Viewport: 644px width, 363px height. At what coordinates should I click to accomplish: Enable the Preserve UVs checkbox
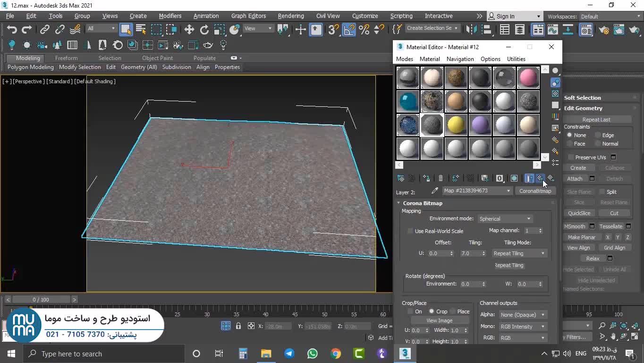pyautogui.click(x=571, y=157)
